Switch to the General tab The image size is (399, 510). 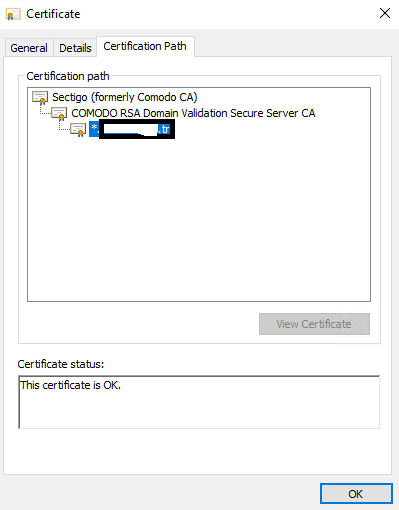point(29,48)
